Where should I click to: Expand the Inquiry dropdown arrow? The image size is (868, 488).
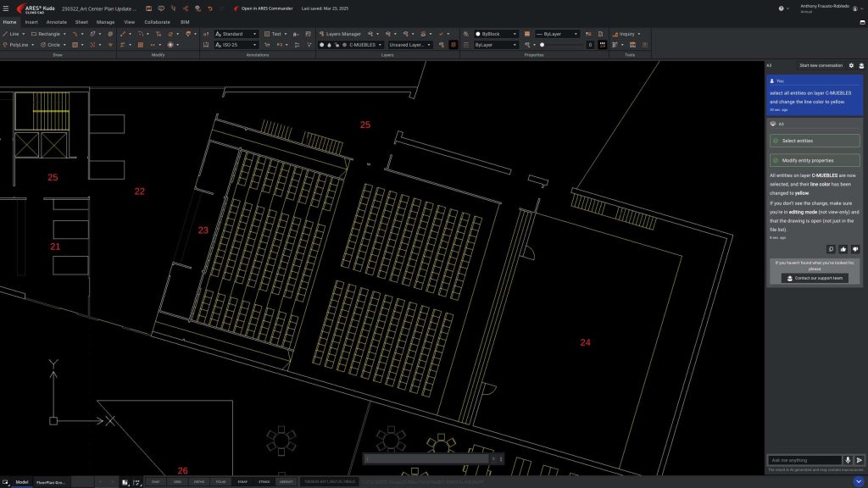639,34
